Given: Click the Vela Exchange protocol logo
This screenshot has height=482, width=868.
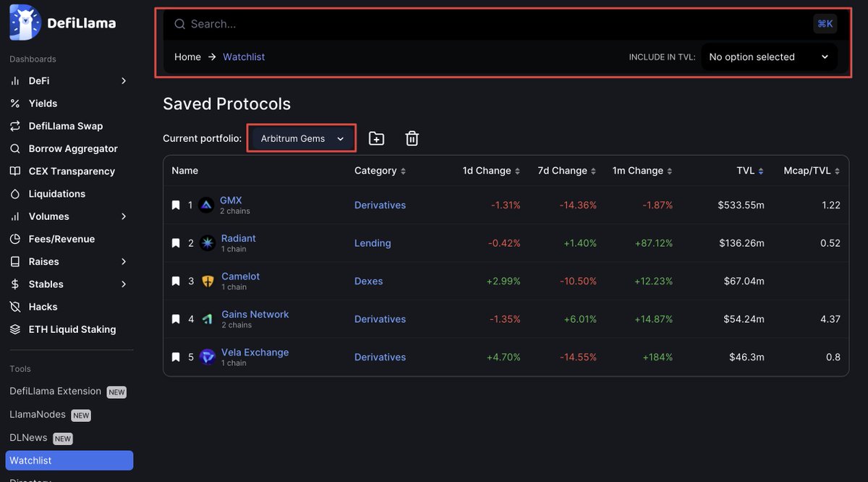Looking at the screenshot, I should point(208,358).
